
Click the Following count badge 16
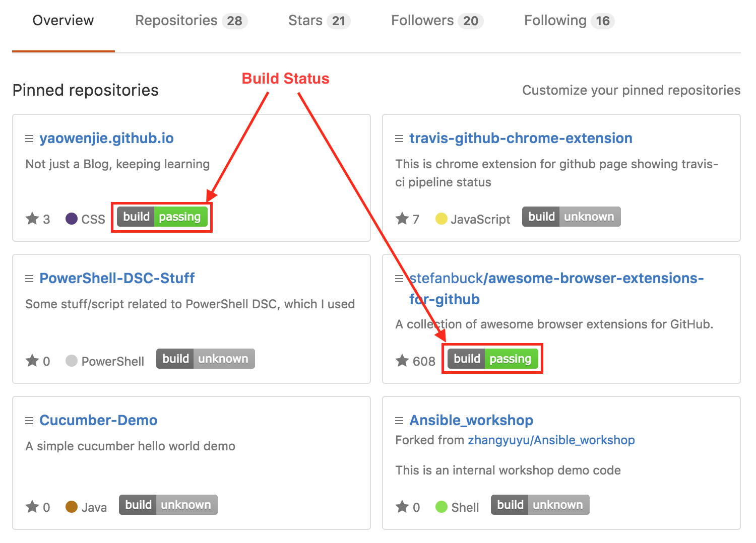603,21
